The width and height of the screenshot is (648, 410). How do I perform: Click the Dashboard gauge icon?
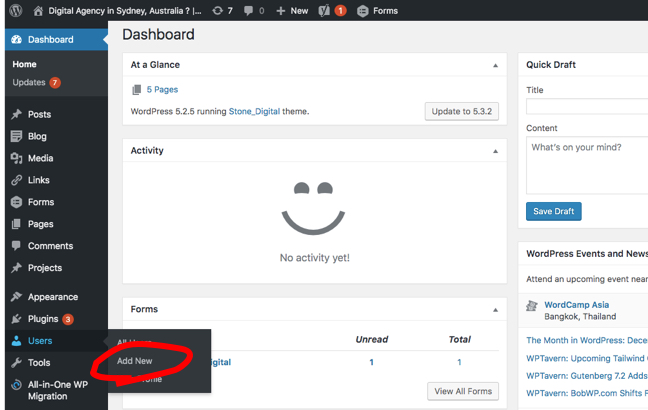tap(17, 39)
